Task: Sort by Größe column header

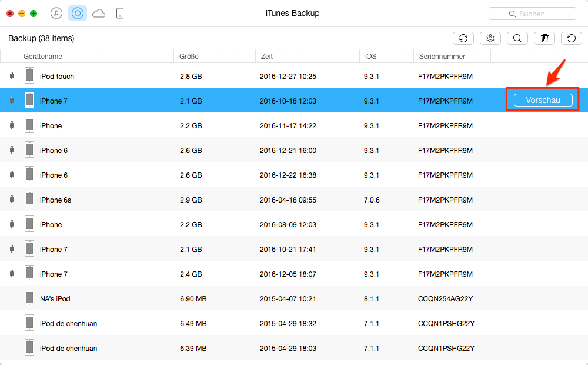Action: pos(215,57)
